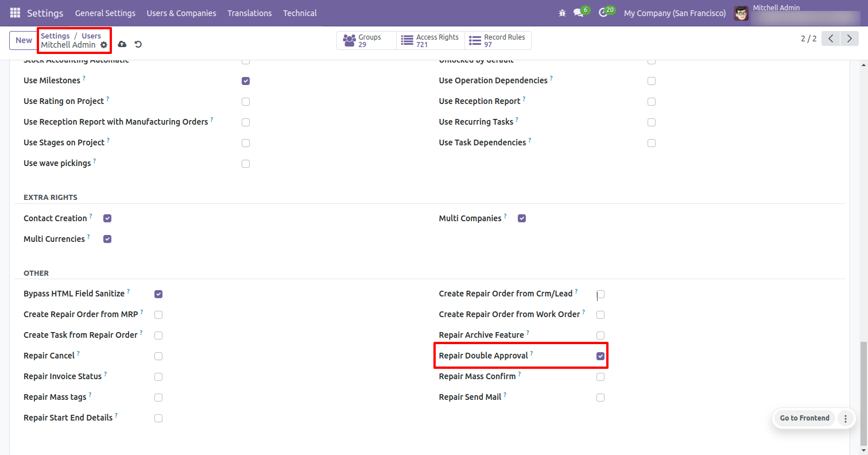Show help tooltip for Bypass HTML Field Sanitize

tap(128, 291)
